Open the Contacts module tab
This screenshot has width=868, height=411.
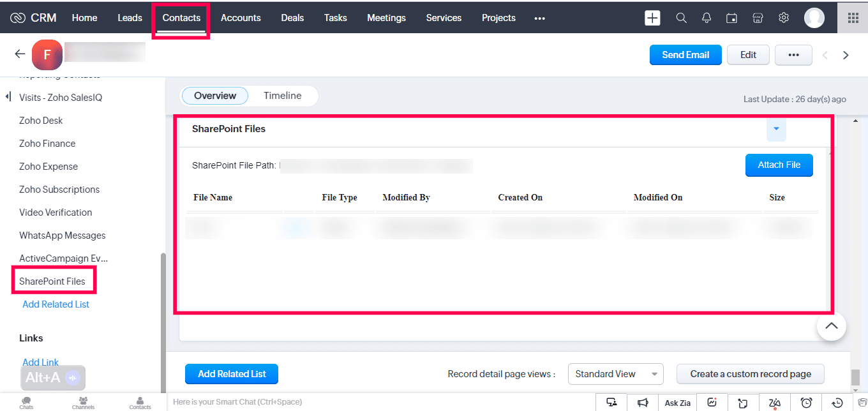click(181, 18)
